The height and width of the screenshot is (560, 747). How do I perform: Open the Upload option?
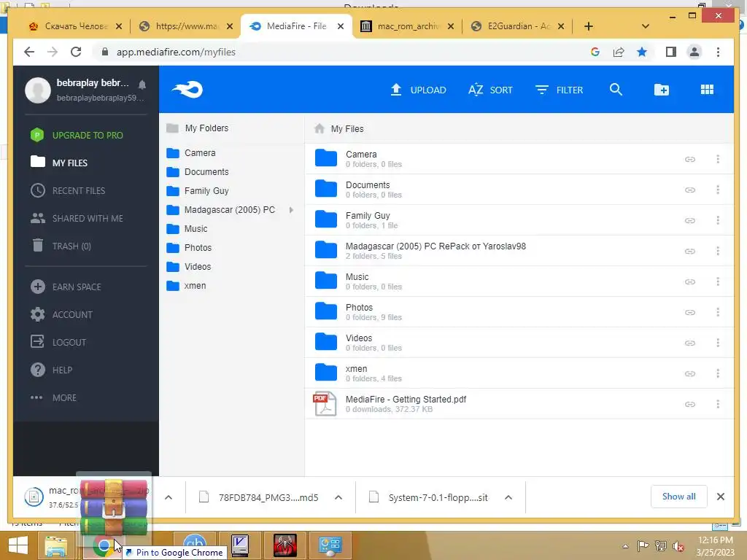(418, 90)
